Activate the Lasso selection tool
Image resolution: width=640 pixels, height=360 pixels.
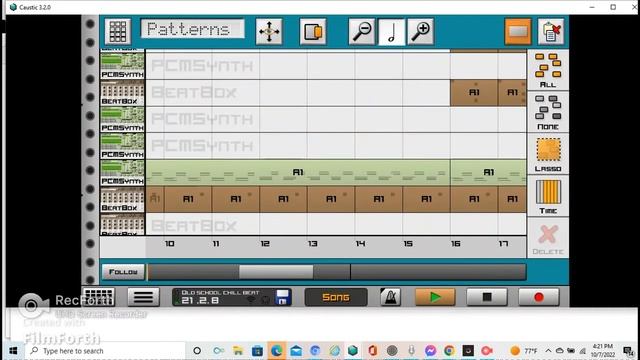tap(548, 155)
